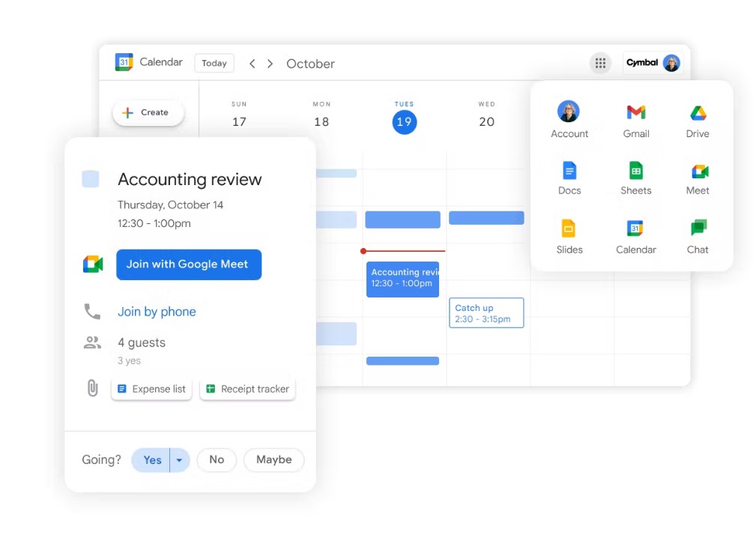Launch Google Docs

point(569,170)
